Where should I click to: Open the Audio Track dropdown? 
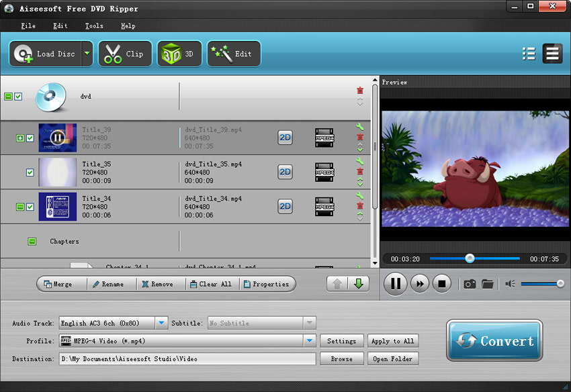[x=161, y=323]
